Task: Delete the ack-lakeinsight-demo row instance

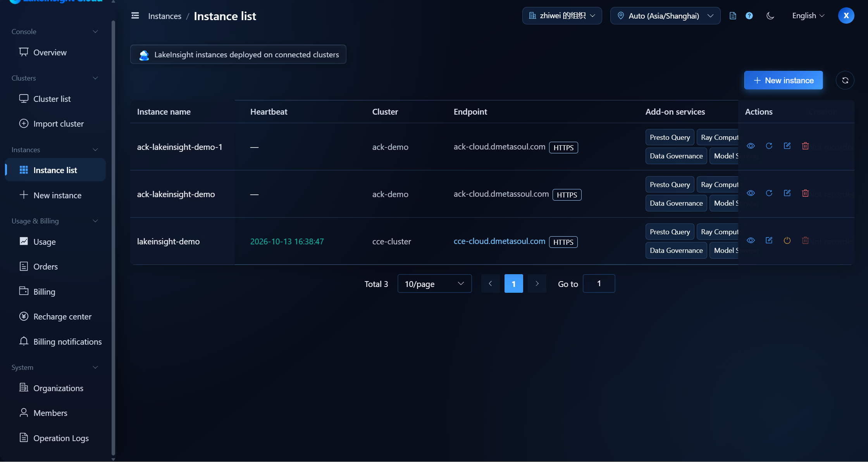Action: (805, 193)
